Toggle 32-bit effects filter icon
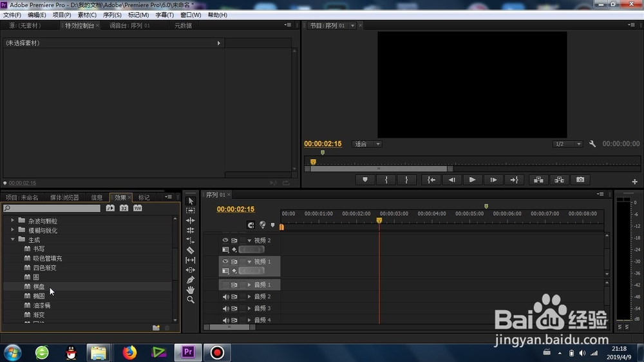The width and height of the screenshot is (644, 362). 124,208
